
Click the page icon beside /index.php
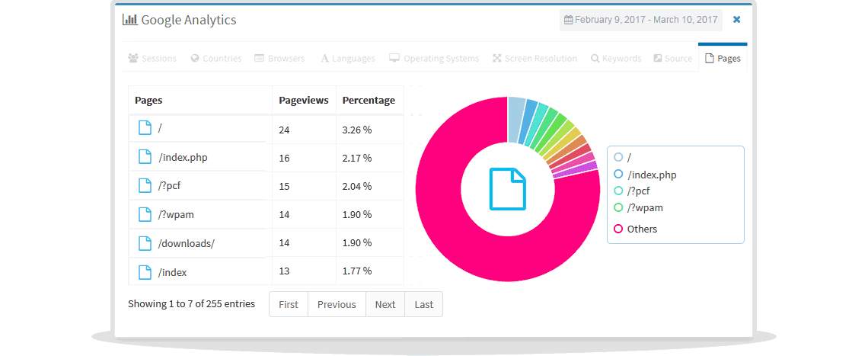(145, 157)
